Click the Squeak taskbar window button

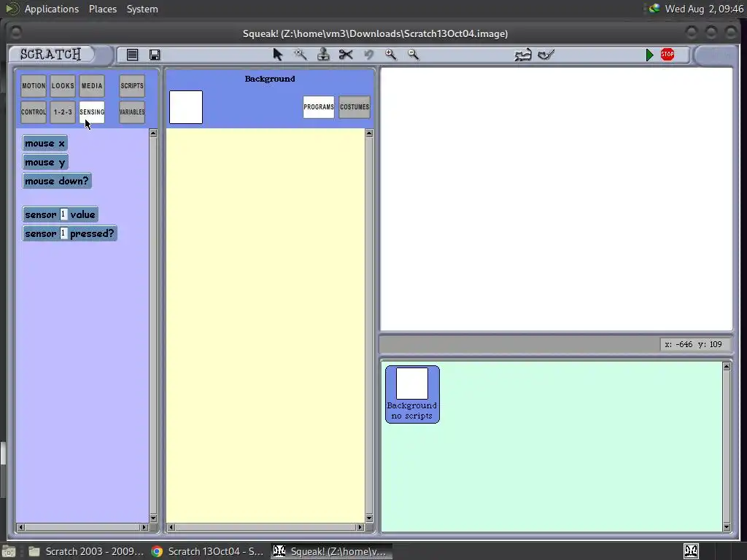pyautogui.click(x=332, y=551)
